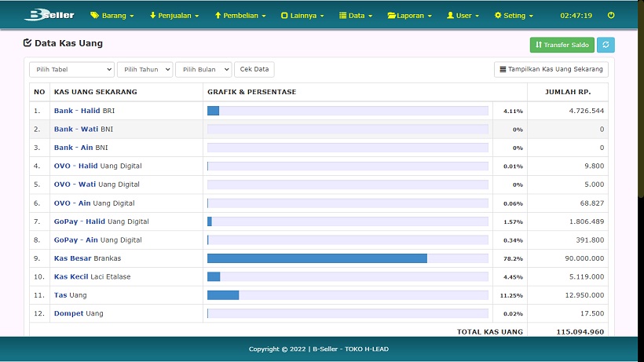Click the Kas Besar Brankas progress bar
The width and height of the screenshot is (644, 362).
(x=347, y=258)
